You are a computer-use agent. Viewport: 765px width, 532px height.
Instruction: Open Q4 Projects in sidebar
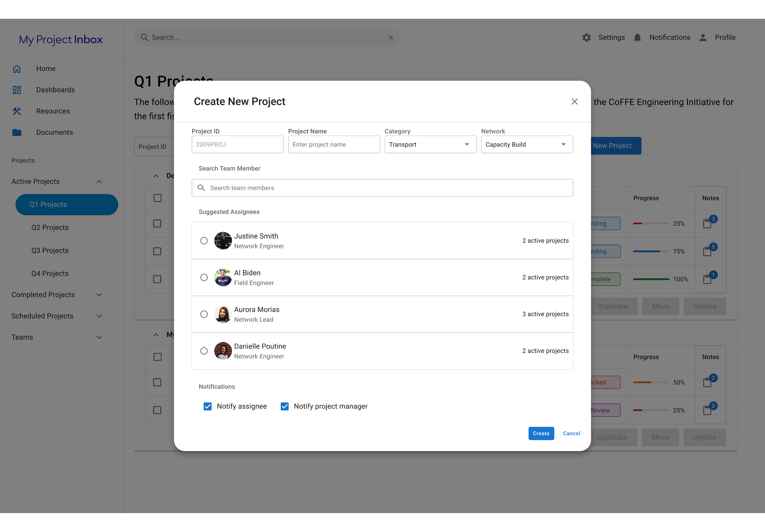point(50,273)
